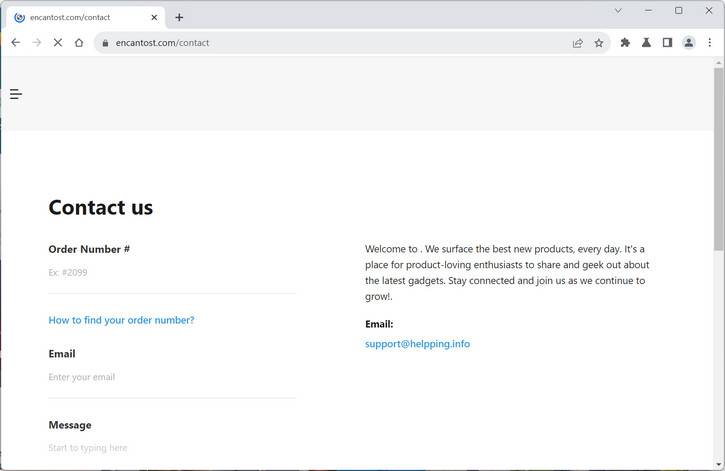Share this page via share icon

577,43
